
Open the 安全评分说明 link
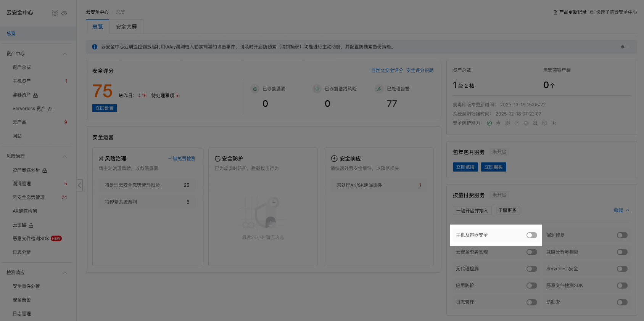point(420,71)
